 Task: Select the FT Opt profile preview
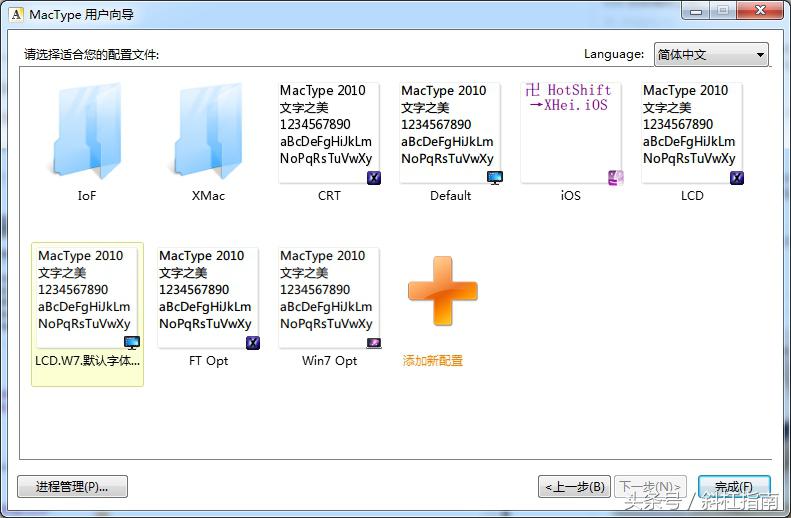(x=208, y=298)
